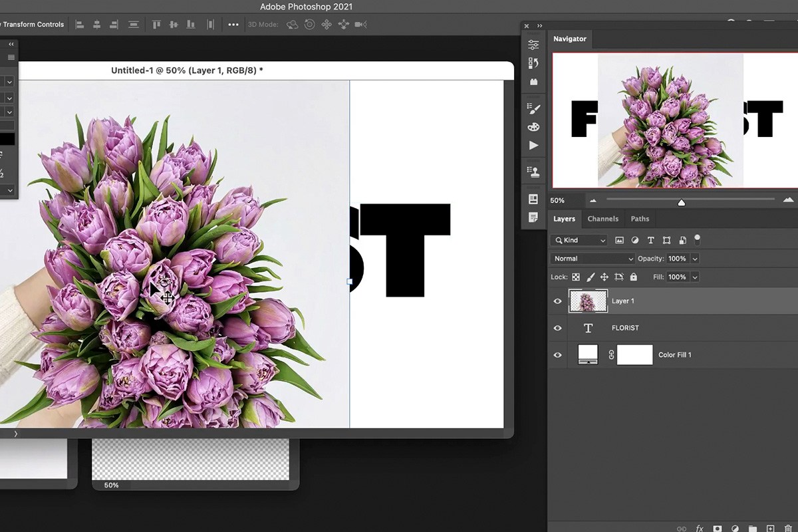798x532 pixels.
Task: Click the Layer 1 thumbnail
Action: tap(589, 301)
